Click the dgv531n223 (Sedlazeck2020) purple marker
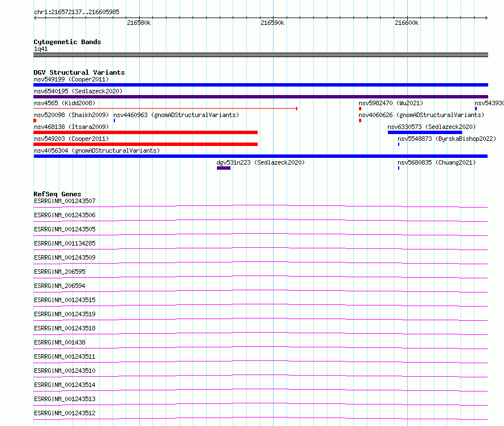The height and width of the screenshot is (426, 504). click(224, 168)
